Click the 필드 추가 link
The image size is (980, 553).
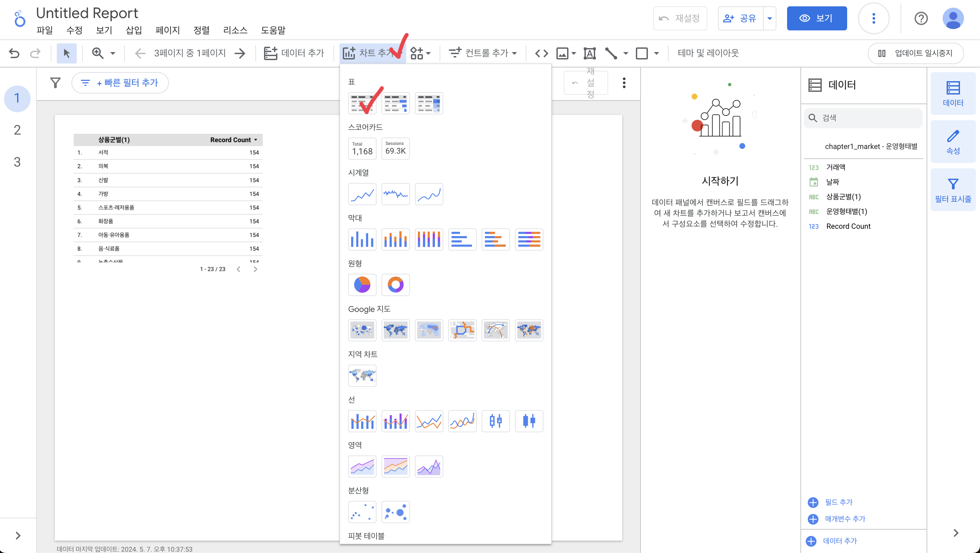tap(838, 502)
